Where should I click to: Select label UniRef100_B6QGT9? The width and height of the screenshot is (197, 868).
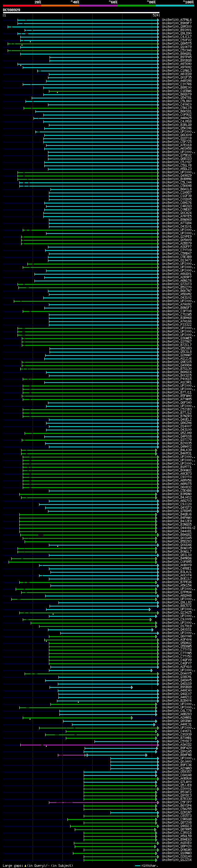click(x=176, y=94)
